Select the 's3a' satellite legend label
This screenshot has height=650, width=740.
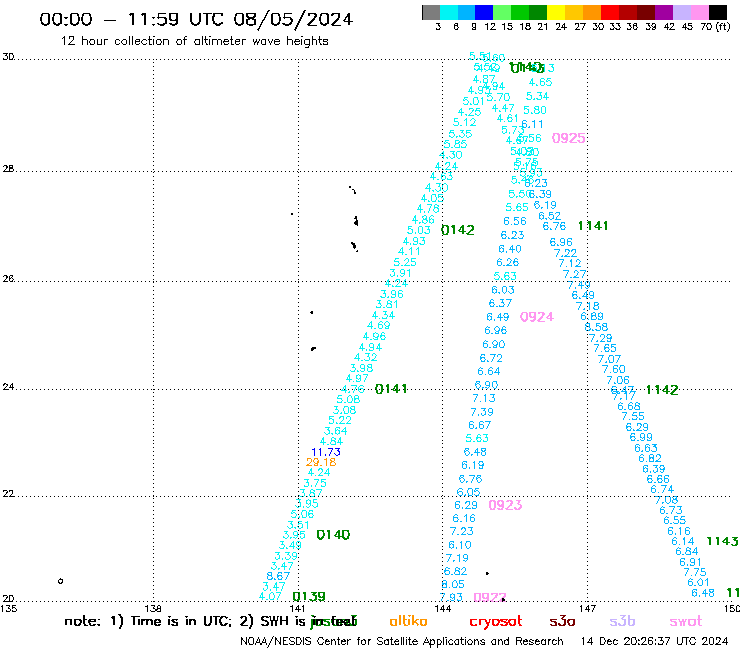click(562, 621)
